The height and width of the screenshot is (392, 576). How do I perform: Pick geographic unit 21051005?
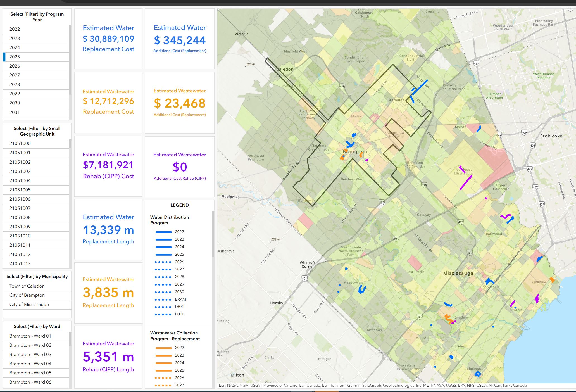pyautogui.click(x=36, y=190)
